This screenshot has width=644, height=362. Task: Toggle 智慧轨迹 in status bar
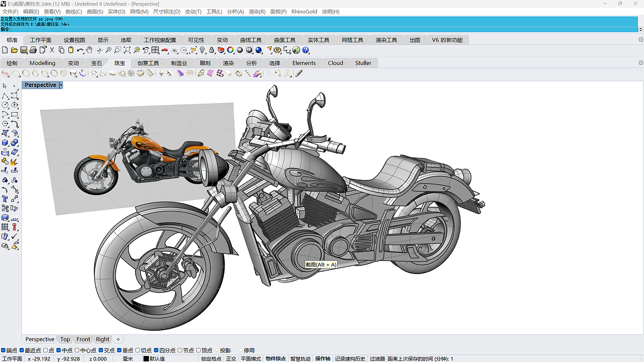pos(300,359)
